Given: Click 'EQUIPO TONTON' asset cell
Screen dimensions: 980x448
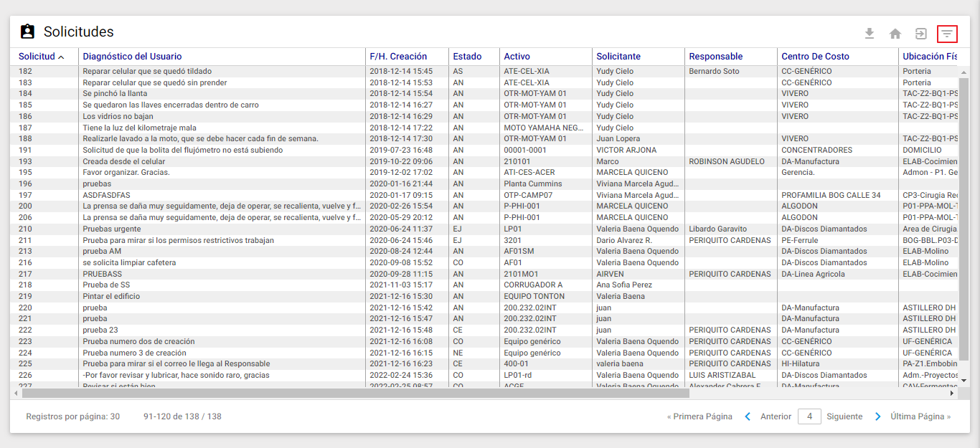Looking at the screenshot, I should coord(534,296).
